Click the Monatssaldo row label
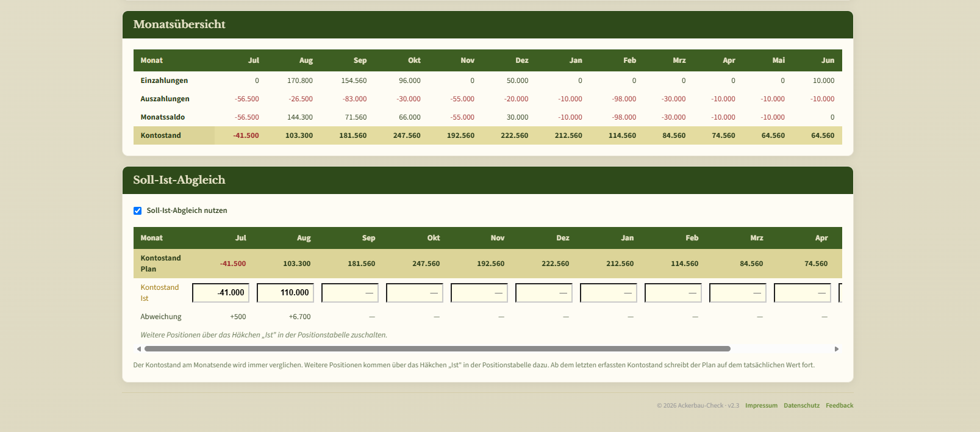Screen dimensions: 980x432 (162, 117)
